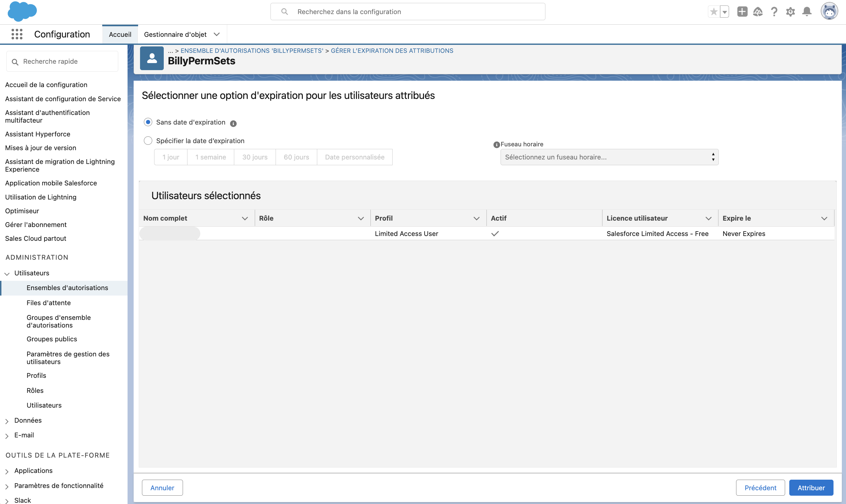
Task: Collapse the Utilisateurs tree section
Action: pyautogui.click(x=7, y=274)
